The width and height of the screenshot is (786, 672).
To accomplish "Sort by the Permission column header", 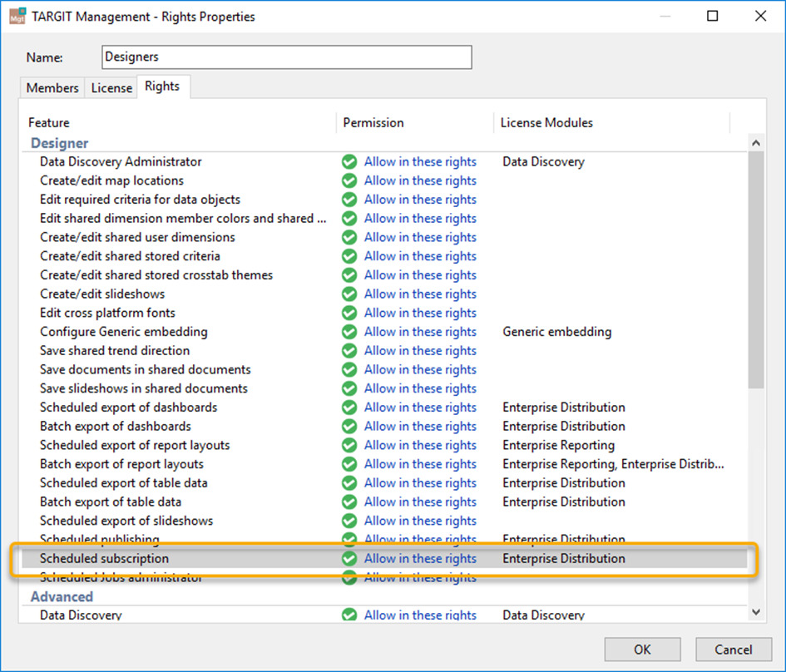I will [415, 123].
